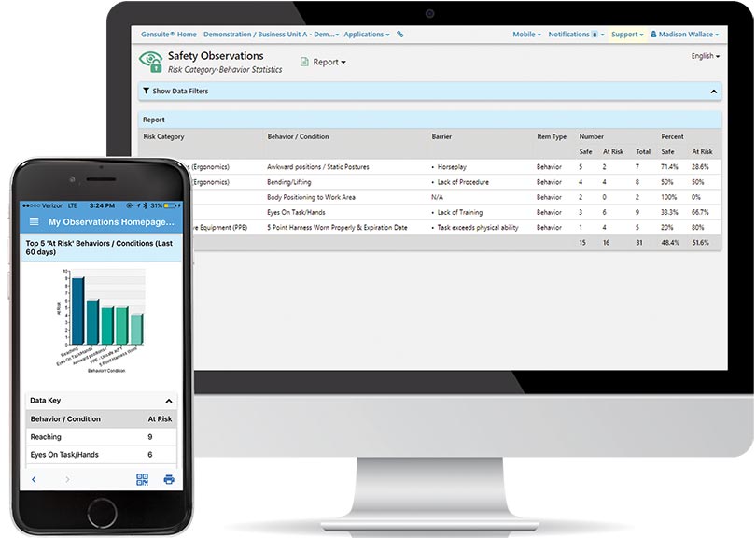Click the link icon beside Applications
756x538 pixels.
[x=400, y=35]
